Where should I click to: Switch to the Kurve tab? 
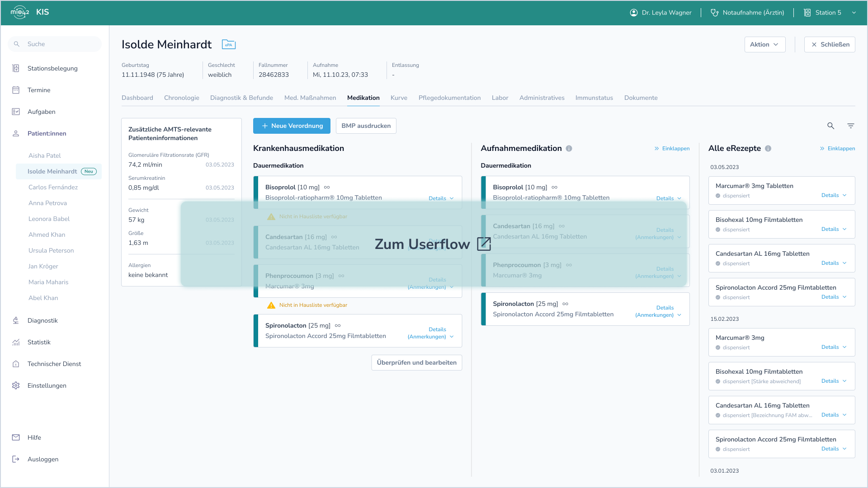coord(399,98)
